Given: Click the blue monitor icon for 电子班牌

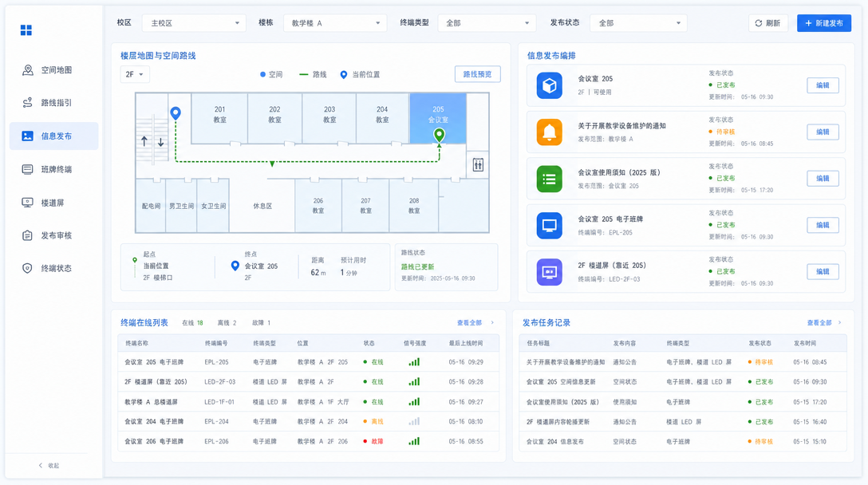Looking at the screenshot, I should click(x=549, y=225).
